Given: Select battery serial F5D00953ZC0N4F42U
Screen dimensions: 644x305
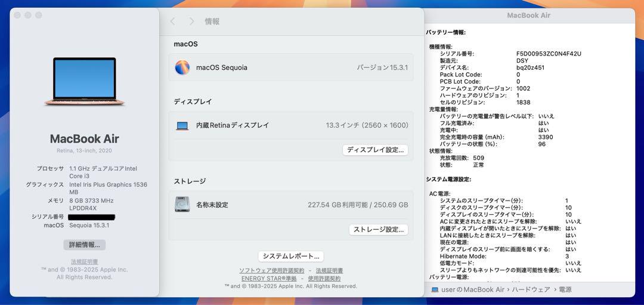Looking at the screenshot, I should pyautogui.click(x=549, y=54).
